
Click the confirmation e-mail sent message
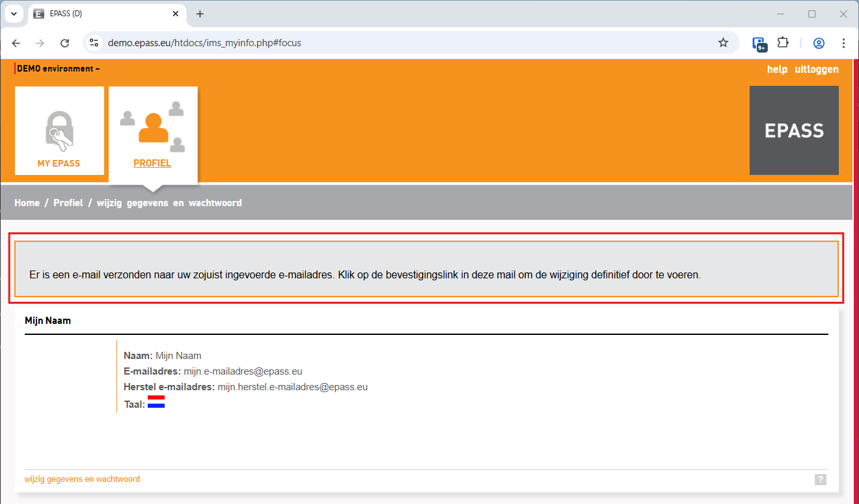pos(365,275)
